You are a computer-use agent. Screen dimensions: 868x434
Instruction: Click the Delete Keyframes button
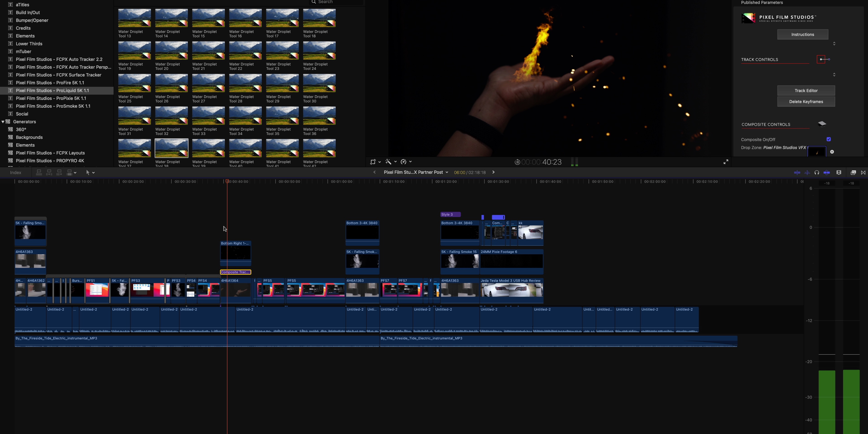pyautogui.click(x=806, y=102)
